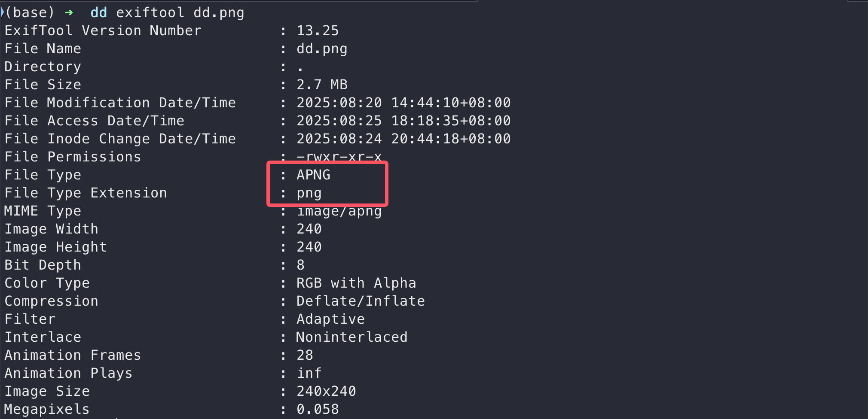Click the ExifTool version number 13.25
Image resolution: width=868 pixels, height=419 pixels.
tap(318, 30)
